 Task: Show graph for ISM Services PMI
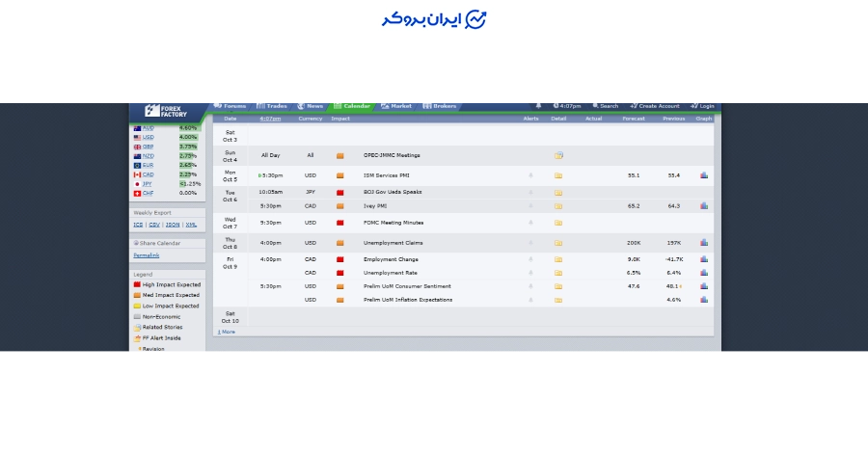pos(704,175)
